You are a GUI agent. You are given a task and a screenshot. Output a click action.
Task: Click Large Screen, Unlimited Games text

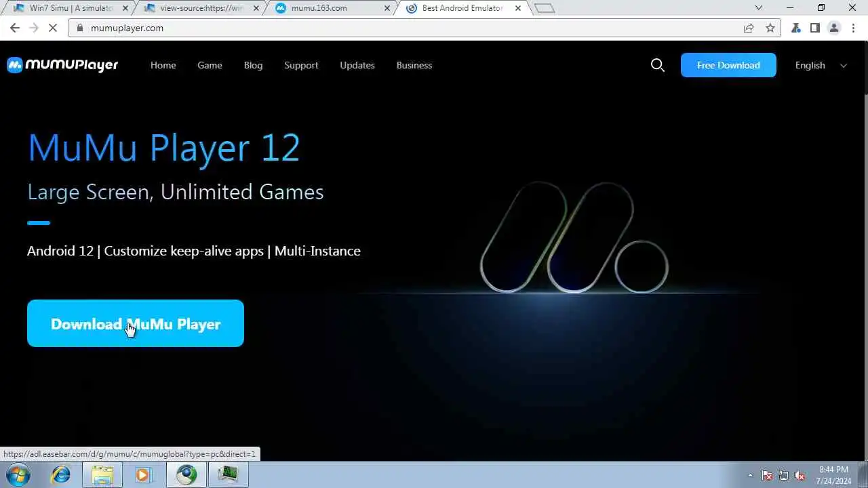tap(176, 192)
